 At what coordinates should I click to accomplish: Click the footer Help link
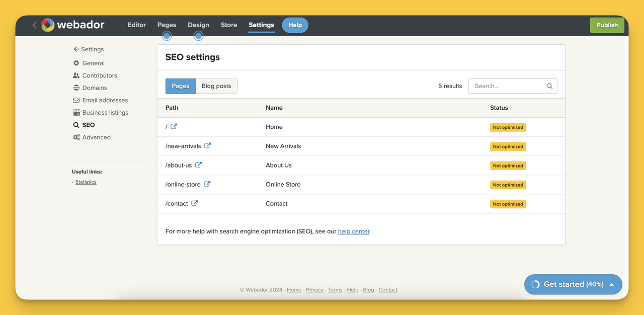click(353, 290)
